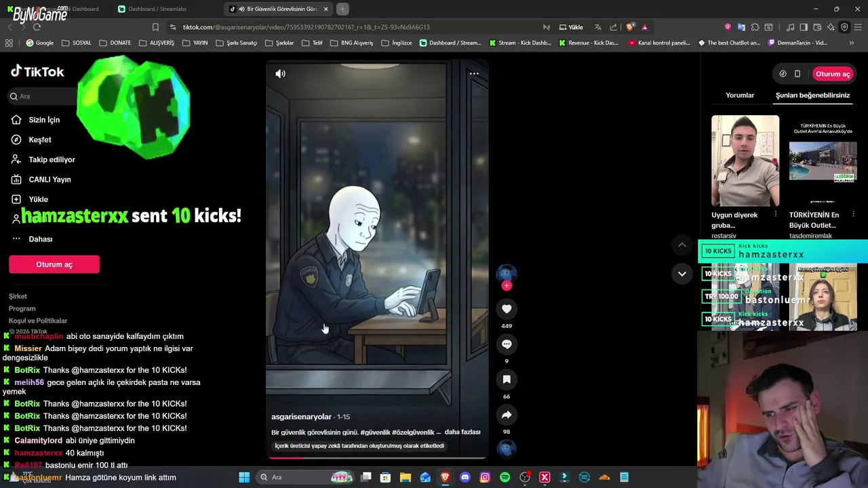Viewport: 868px width, 488px height.
Task: Seek on the video progress bar
Action: 377,457
